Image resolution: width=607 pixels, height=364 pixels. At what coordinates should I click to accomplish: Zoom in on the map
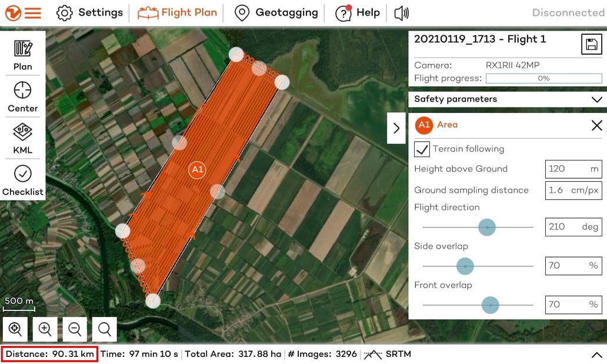coord(45,329)
